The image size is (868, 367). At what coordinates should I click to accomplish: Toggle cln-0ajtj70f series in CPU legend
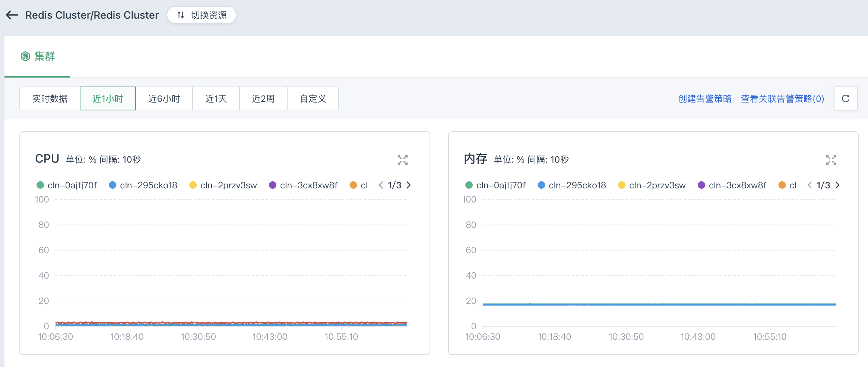pyautogui.click(x=67, y=185)
